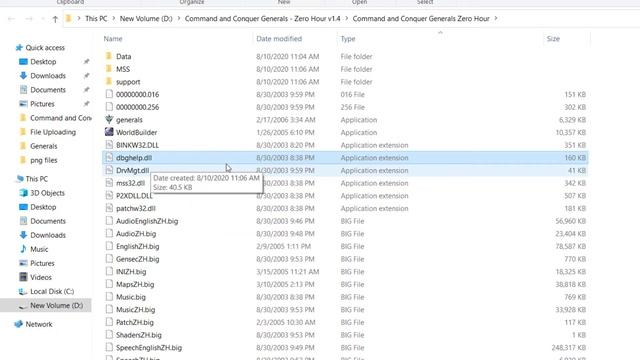Sort by Date modified column header
Image resolution: width=640 pixels, height=360 pixels.
coord(279,39)
